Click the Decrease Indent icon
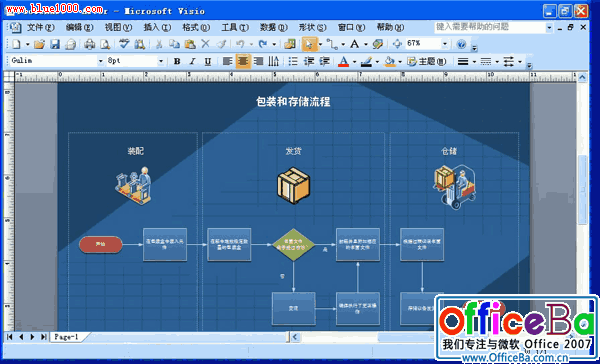 pos(308,61)
